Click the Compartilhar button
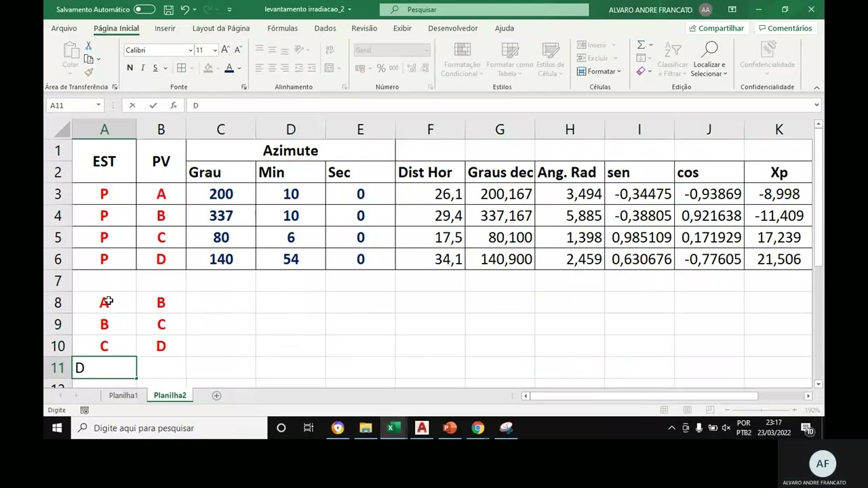 coord(717,28)
